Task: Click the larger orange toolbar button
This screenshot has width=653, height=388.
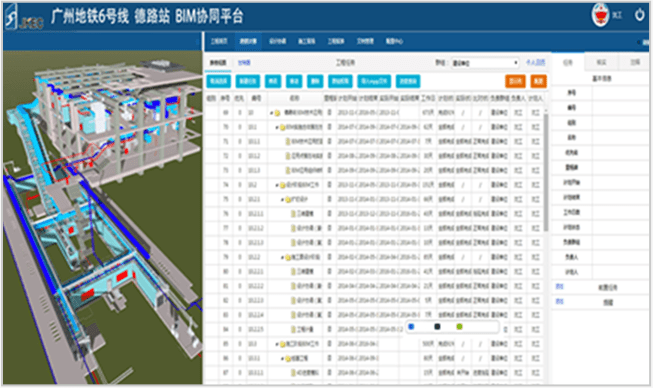Action: pos(515,81)
